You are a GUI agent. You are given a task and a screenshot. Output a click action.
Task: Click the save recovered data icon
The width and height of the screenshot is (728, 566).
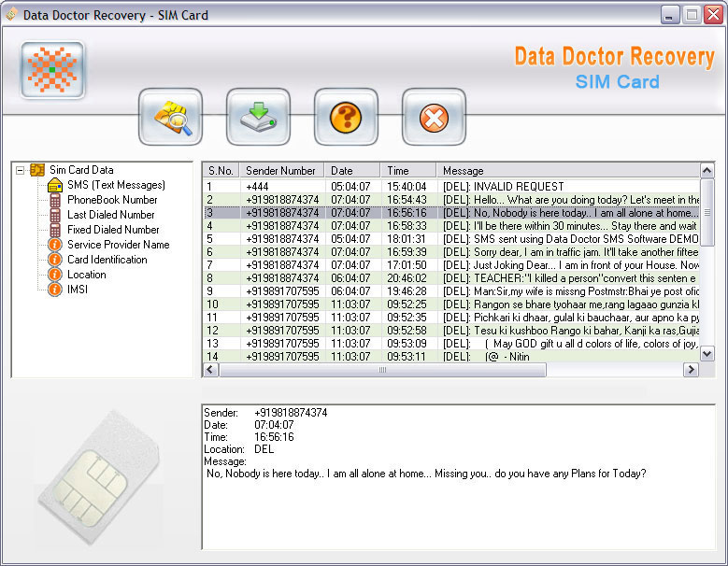pyautogui.click(x=258, y=118)
